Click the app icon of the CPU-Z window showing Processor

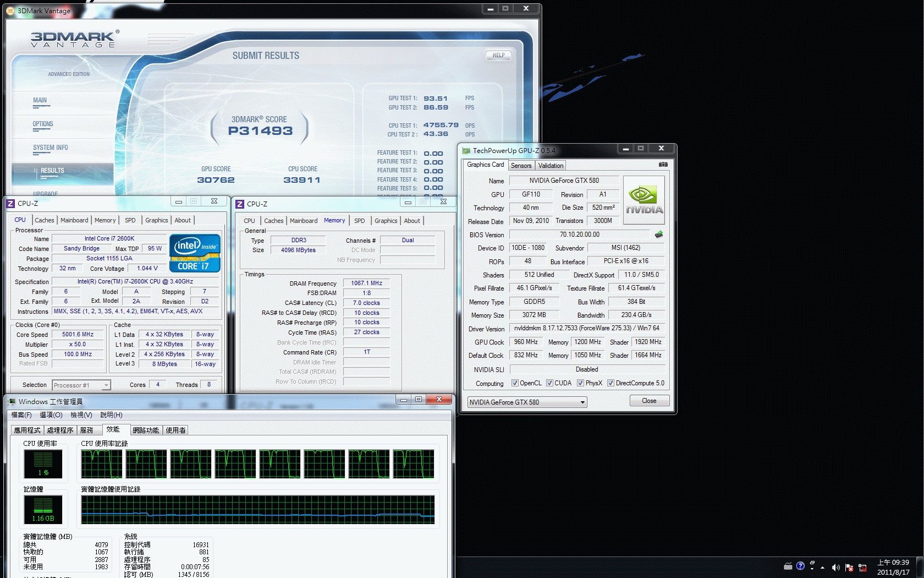[x=10, y=203]
